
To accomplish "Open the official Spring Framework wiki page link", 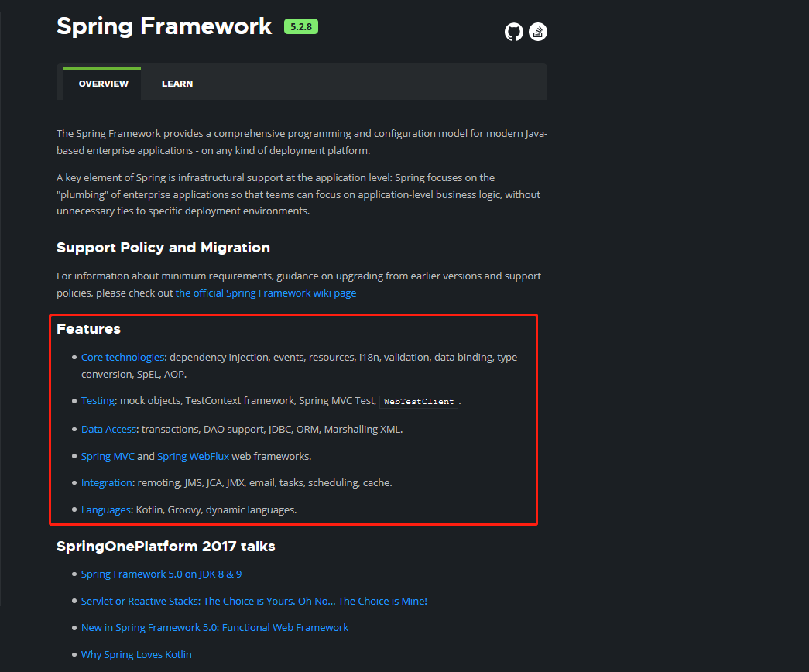I will (x=266, y=293).
